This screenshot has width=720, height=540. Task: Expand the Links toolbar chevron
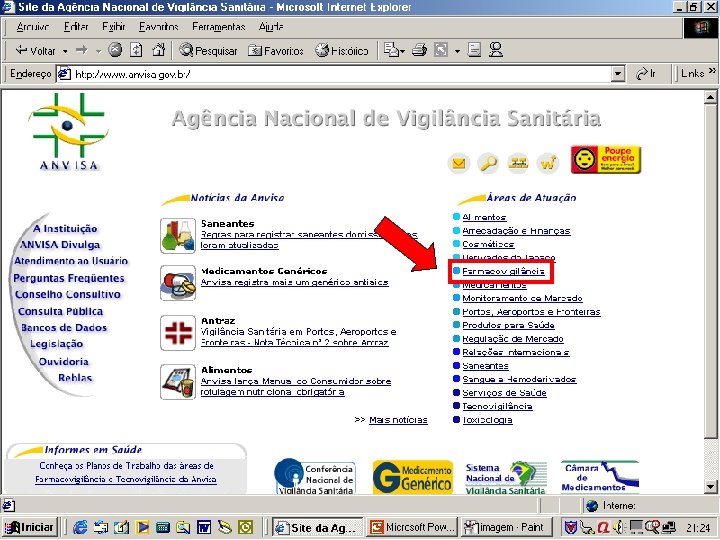[x=712, y=70]
